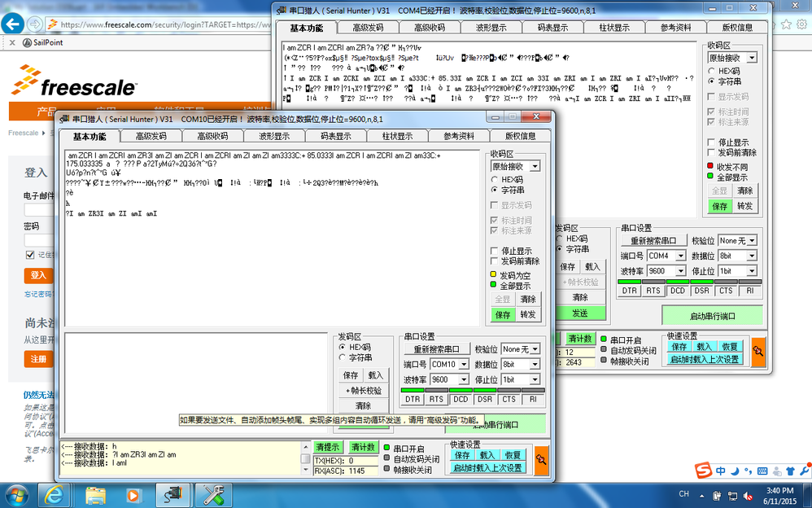This screenshot has width=812, height=508.
Task: Switch to 柱状显示 tab in COM4 window
Action: (x=614, y=28)
